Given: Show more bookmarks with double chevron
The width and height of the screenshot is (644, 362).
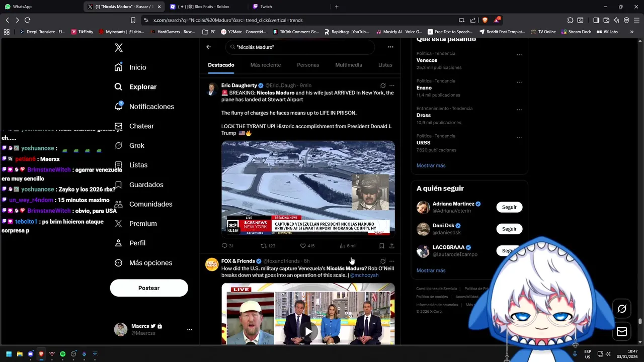Looking at the screenshot, I should coord(631,32).
